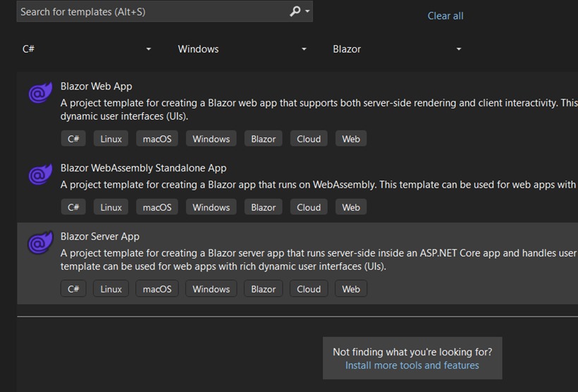Click Web tag under WebAssembly Standalone App
578x392 pixels.
pos(351,207)
